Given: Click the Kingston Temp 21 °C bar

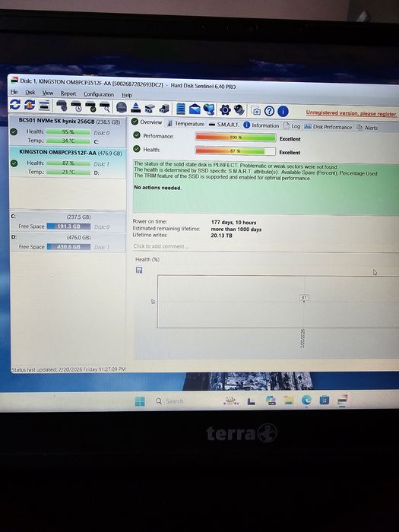Looking at the screenshot, I should [x=68, y=172].
